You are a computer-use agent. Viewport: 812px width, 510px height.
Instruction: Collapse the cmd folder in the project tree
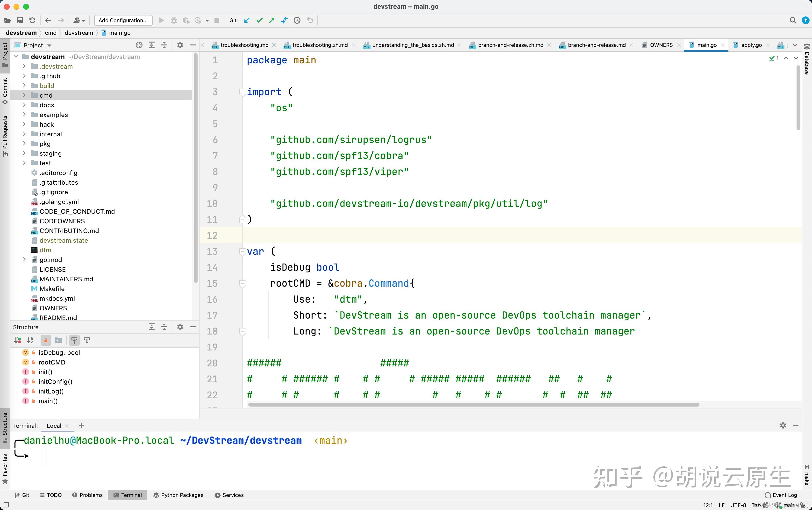[24, 95]
